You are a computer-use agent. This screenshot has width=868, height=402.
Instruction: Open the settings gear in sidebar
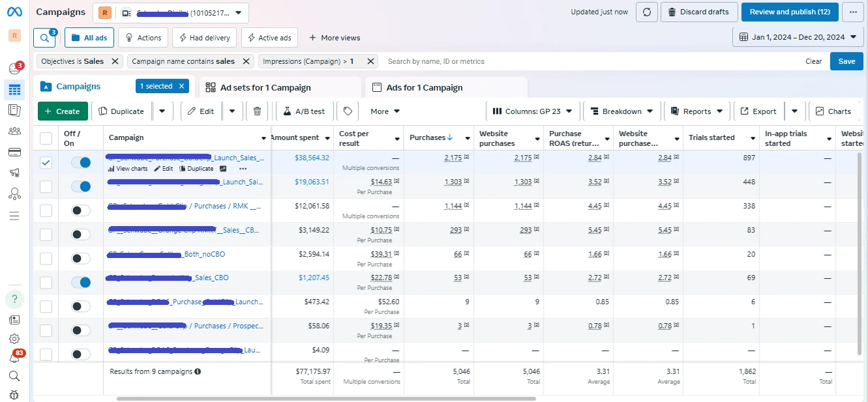[14, 339]
